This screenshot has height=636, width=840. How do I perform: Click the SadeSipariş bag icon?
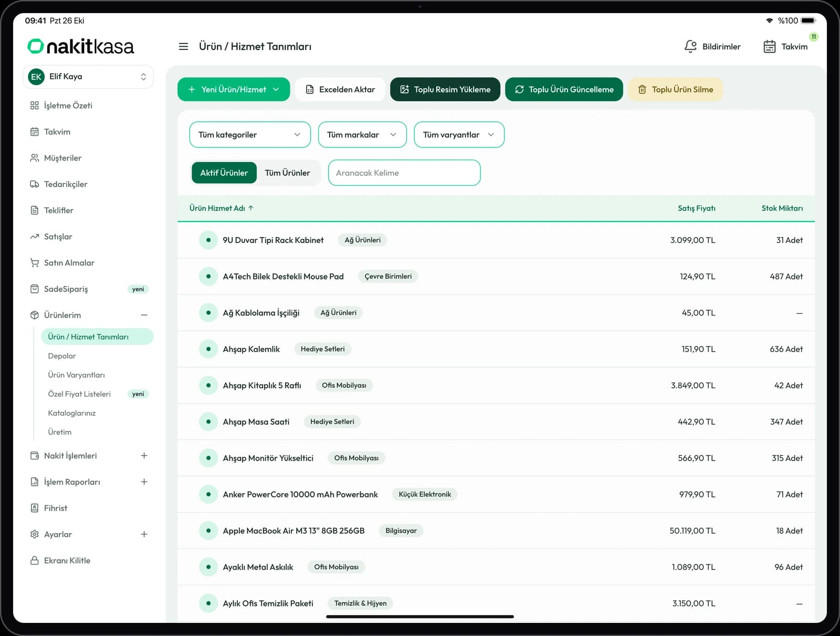pyautogui.click(x=35, y=289)
